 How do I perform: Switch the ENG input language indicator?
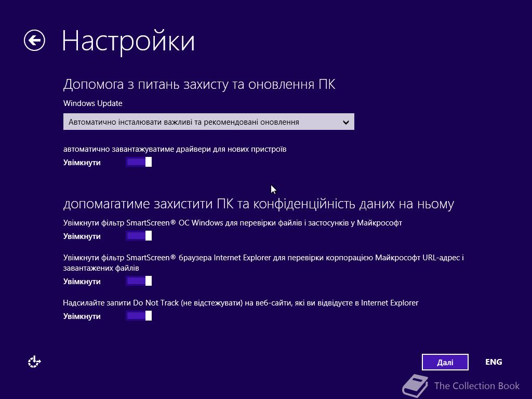pyautogui.click(x=494, y=362)
